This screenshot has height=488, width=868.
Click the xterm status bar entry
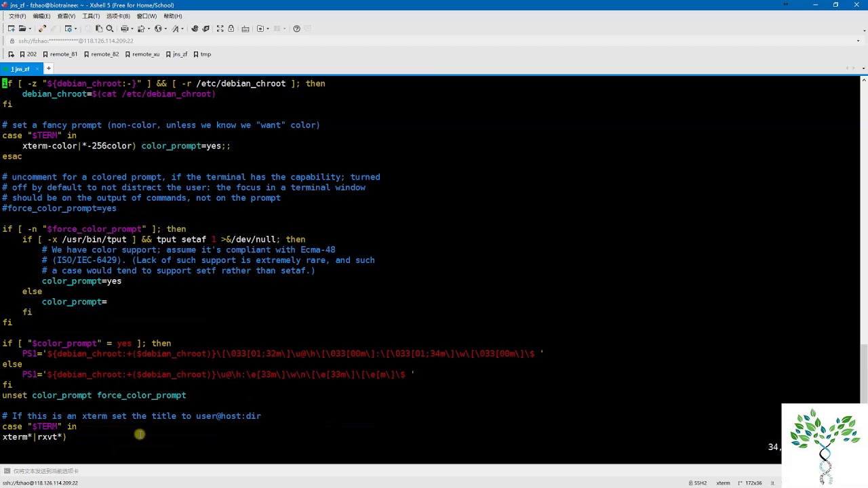coord(723,483)
